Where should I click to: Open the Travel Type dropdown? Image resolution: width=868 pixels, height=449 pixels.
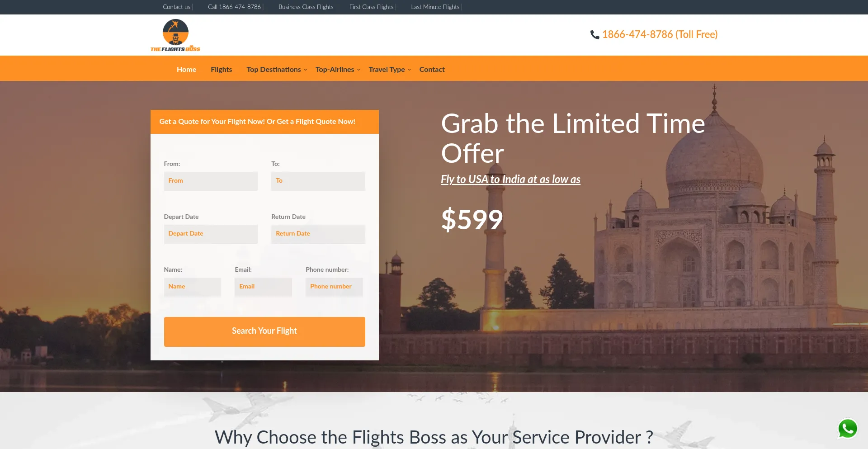(x=390, y=69)
